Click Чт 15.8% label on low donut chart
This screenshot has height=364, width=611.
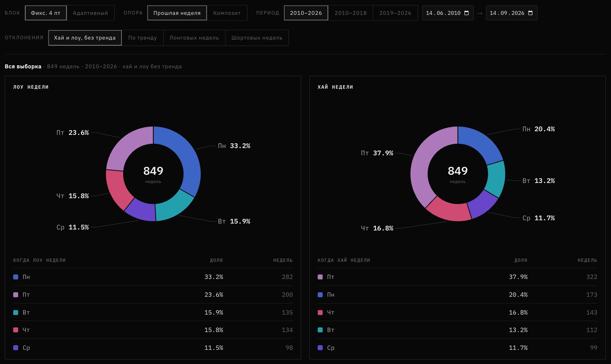tap(73, 196)
